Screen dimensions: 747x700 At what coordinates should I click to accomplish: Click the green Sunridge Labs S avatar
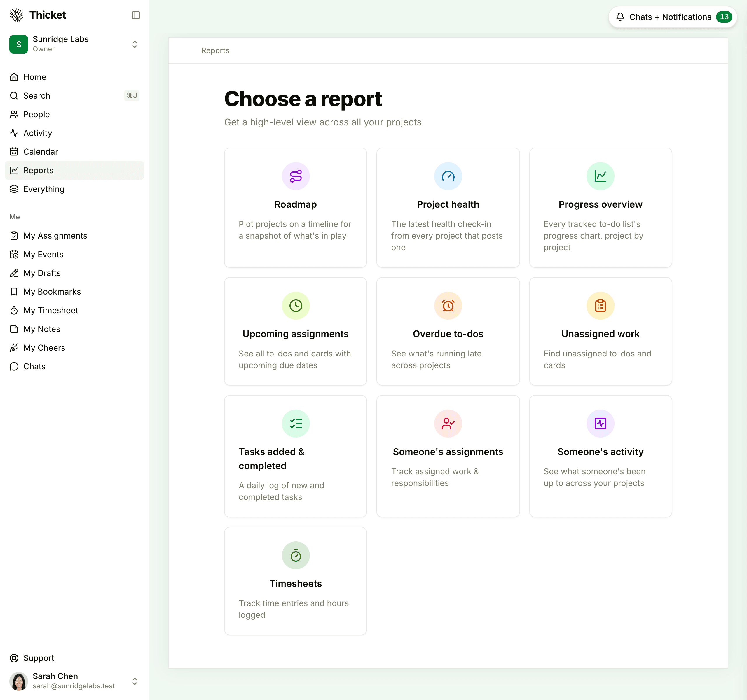[x=18, y=44]
